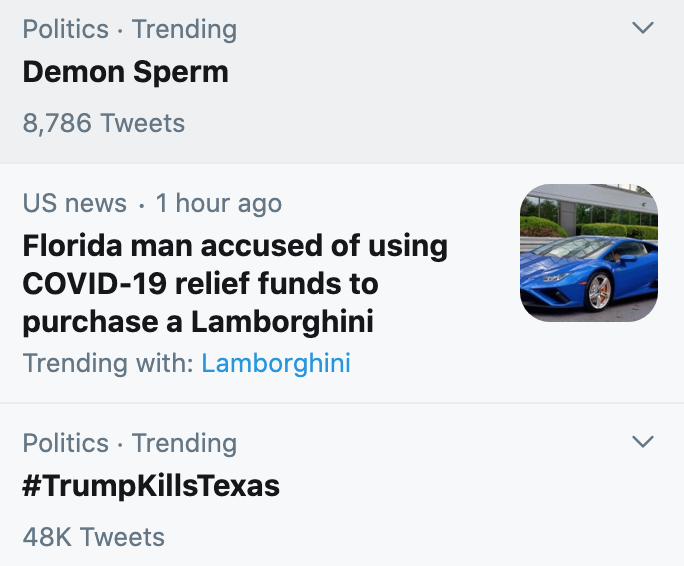Click the word Lamborghini in the headline

click(x=282, y=322)
